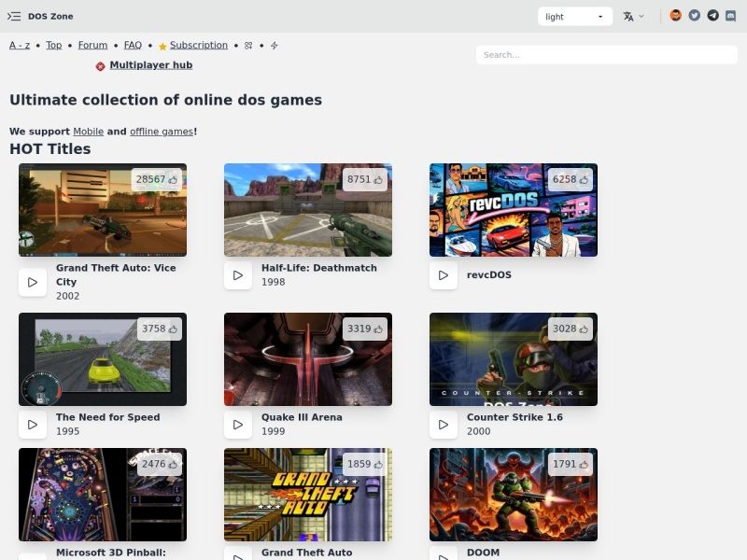
Task: Play Grand Theft Auto: Vice City
Action: (33, 283)
